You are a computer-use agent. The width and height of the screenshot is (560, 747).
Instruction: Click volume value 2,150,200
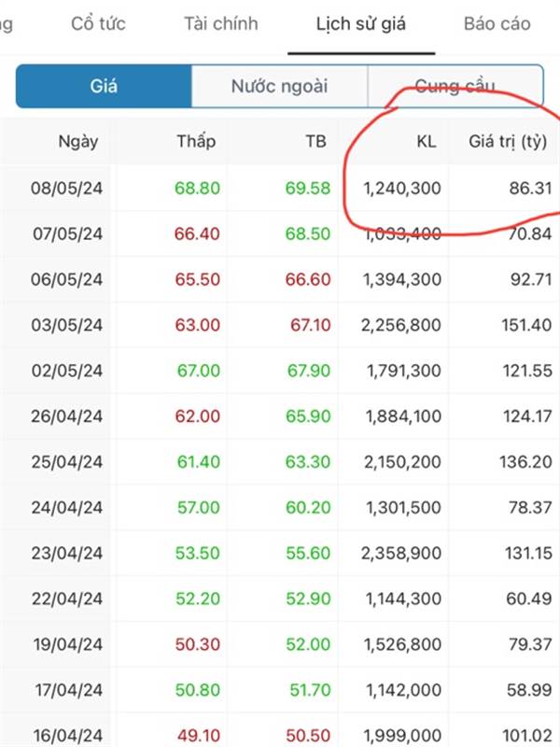click(402, 461)
